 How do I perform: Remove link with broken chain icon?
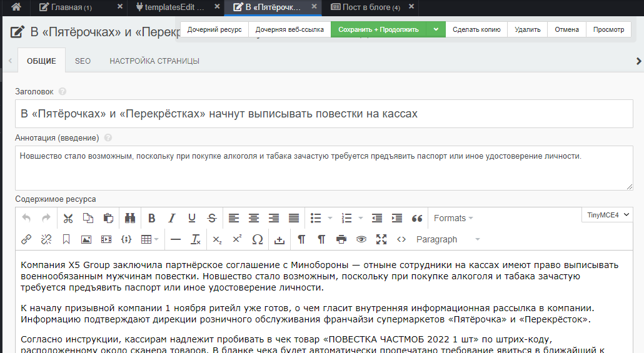[x=46, y=239]
